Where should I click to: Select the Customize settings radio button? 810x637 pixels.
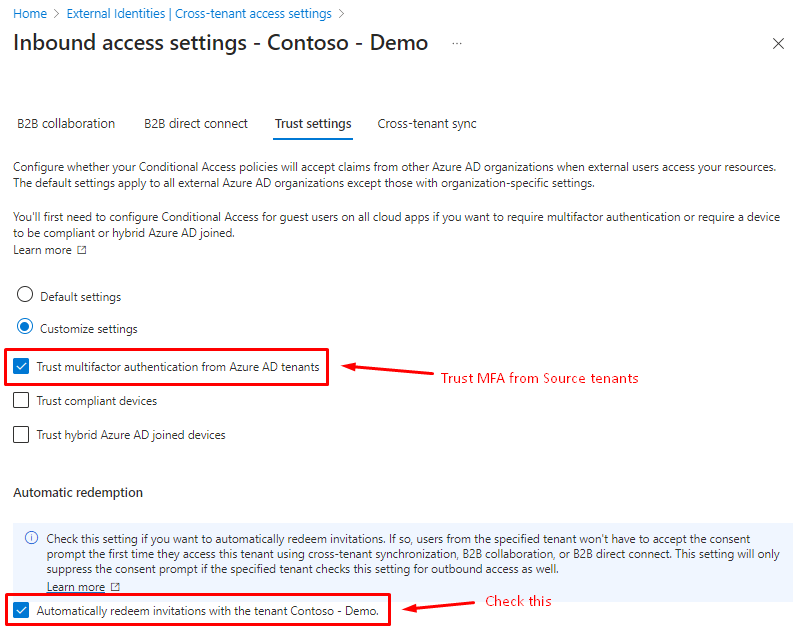25,327
